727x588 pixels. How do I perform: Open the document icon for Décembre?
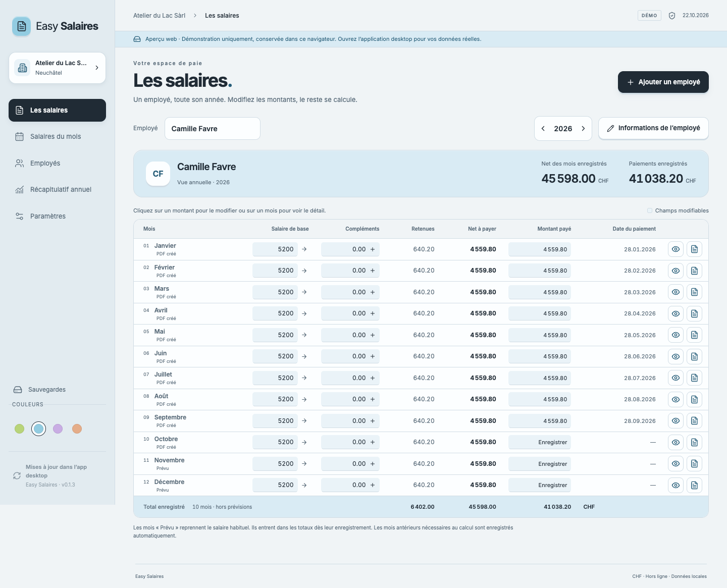pos(694,485)
